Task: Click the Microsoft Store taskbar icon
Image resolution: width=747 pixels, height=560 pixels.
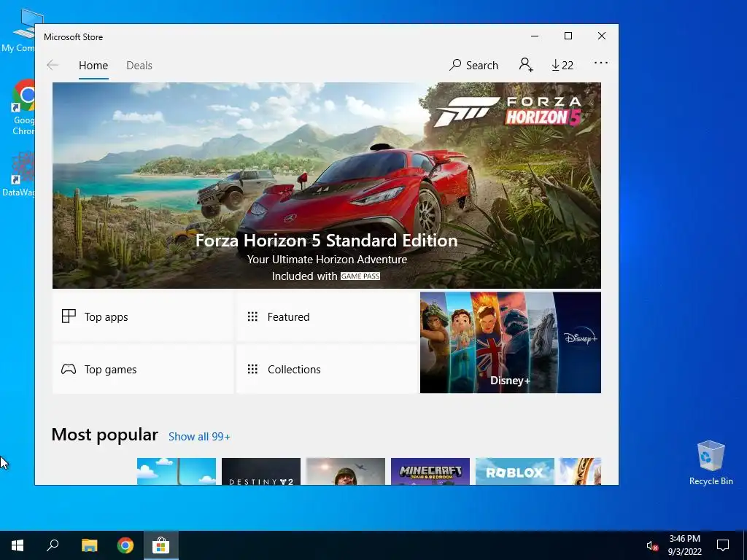Action: click(161, 545)
